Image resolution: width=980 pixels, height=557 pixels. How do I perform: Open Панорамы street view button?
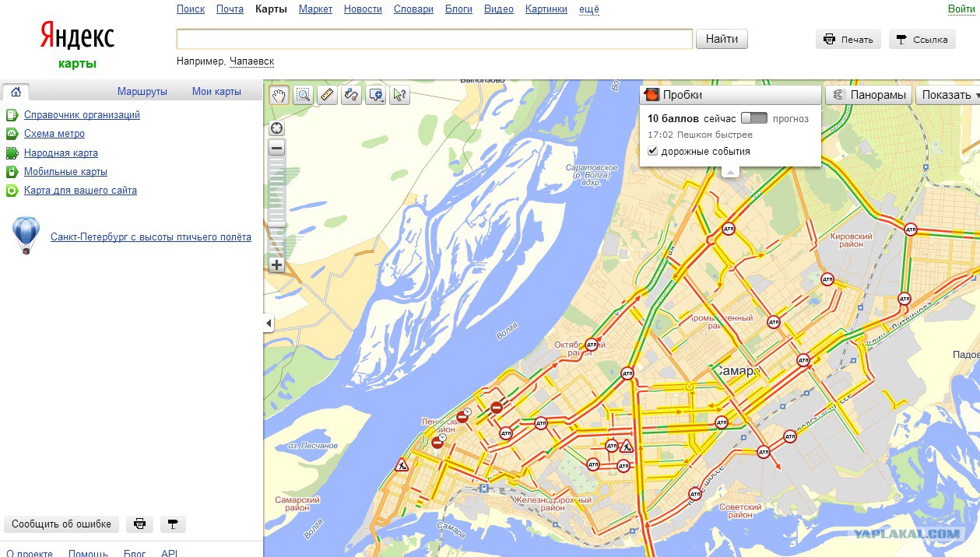[x=869, y=95]
